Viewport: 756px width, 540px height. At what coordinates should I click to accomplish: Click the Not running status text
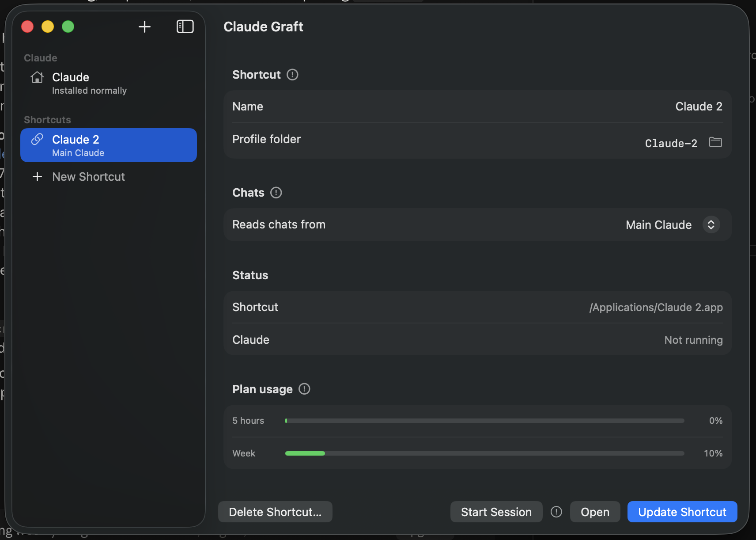click(693, 340)
